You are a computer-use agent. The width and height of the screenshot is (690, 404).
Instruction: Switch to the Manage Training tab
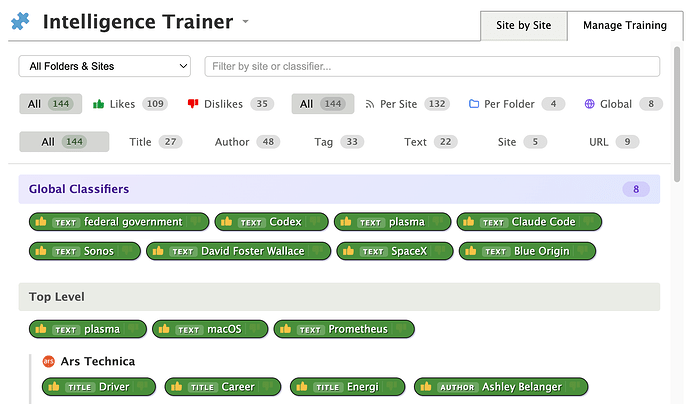click(x=625, y=26)
